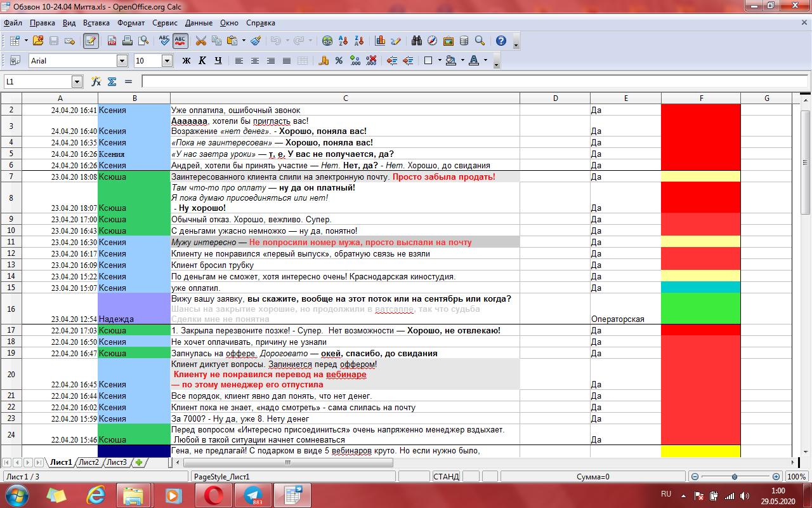812x508 pixels.
Task: Toggle bold (Ж) formatting
Action: coord(187,61)
